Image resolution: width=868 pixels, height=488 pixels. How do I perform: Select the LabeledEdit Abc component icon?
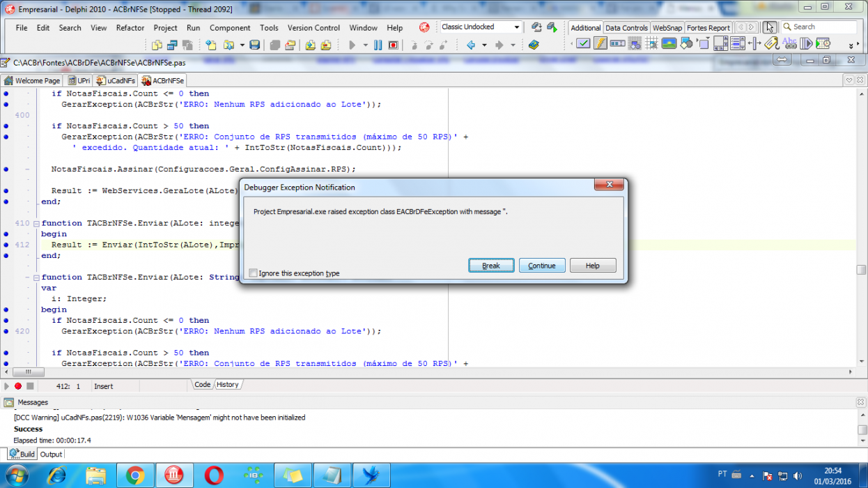click(789, 43)
